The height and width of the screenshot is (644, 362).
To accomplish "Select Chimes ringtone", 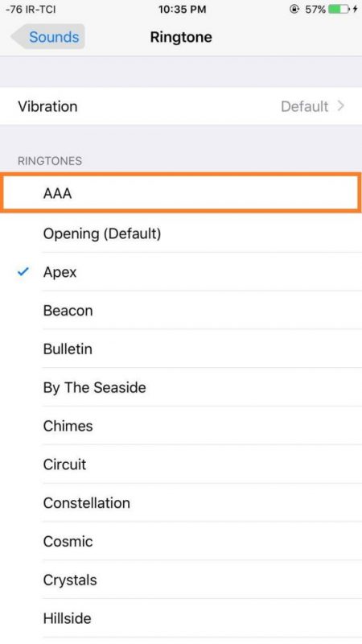I will pyautogui.click(x=181, y=426).
